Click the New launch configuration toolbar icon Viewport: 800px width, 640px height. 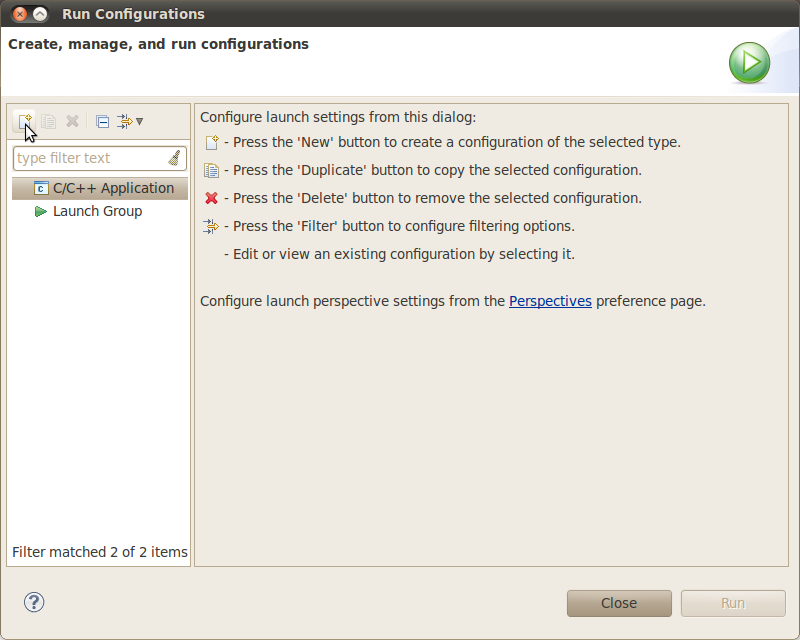coord(24,121)
